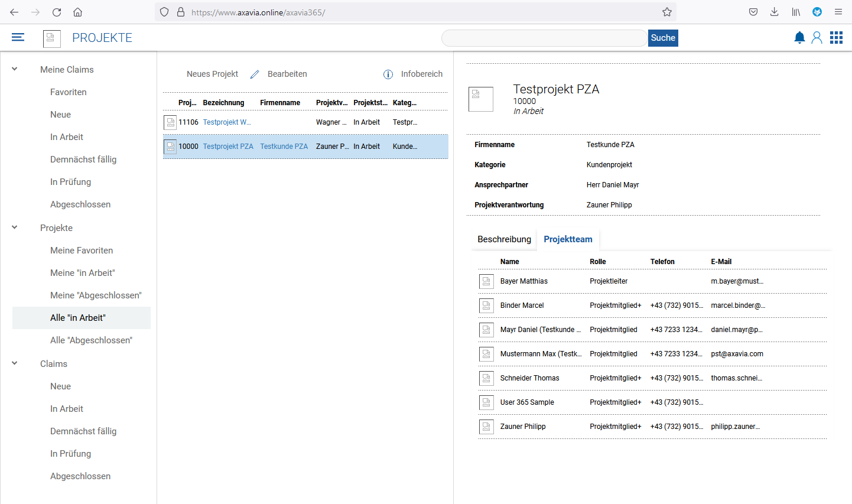Select Meine Favoriten under Projekte
This screenshot has width=852, height=504.
[82, 251]
